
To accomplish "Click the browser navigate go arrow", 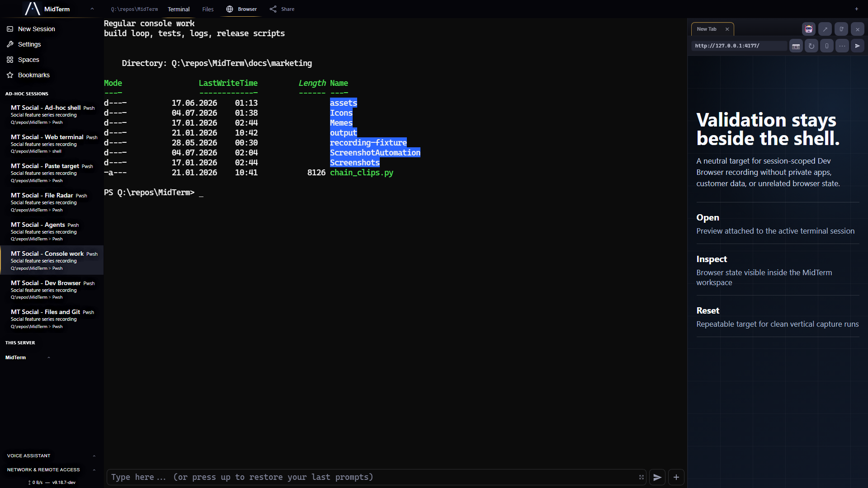I will (858, 46).
